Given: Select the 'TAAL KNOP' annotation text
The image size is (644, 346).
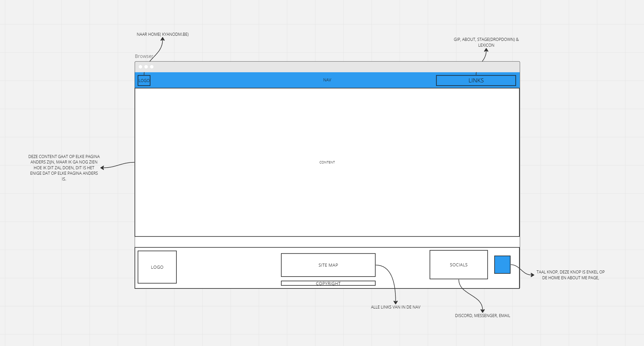Looking at the screenshot, I should (570, 275).
